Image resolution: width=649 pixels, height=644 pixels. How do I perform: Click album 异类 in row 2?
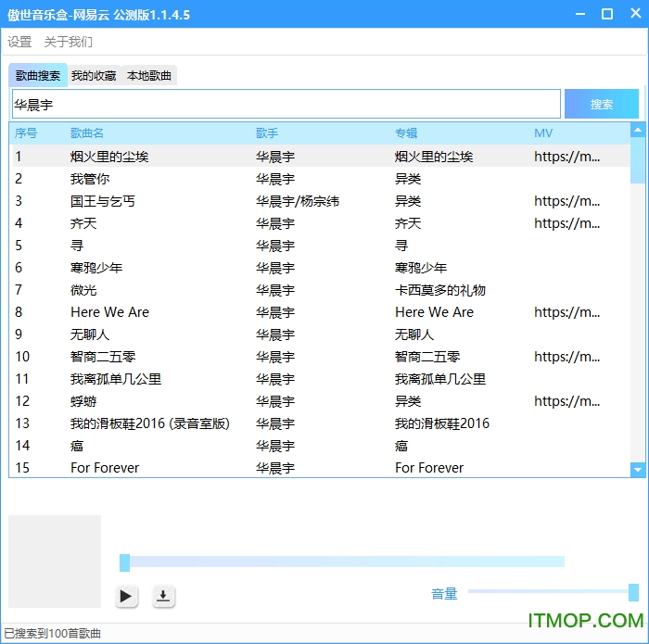point(408,179)
